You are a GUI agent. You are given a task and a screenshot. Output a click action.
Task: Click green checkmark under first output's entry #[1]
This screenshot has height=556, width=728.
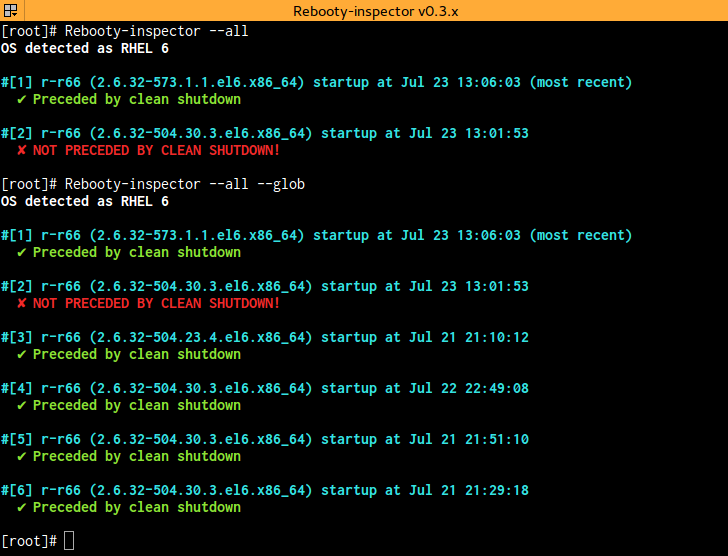[21, 100]
